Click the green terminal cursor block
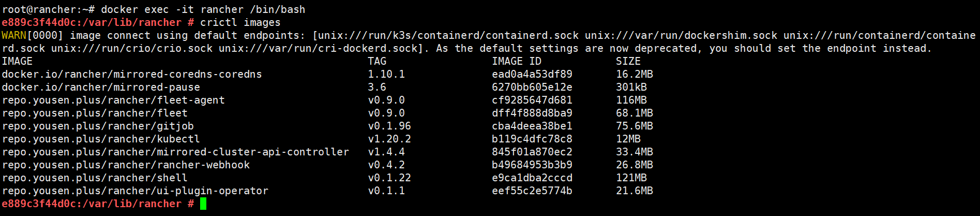Image resolution: width=980 pixels, height=216 pixels. coord(203,204)
